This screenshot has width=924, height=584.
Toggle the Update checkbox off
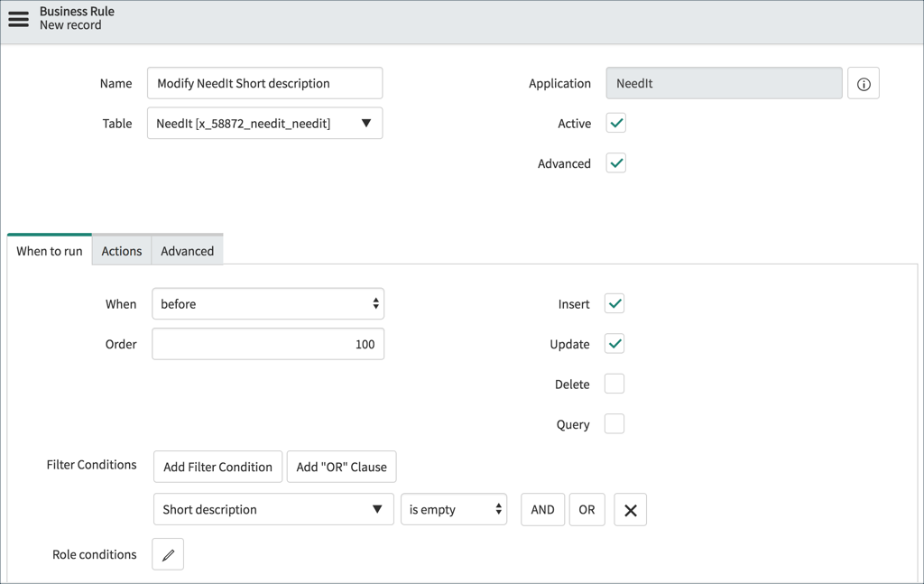(x=614, y=344)
